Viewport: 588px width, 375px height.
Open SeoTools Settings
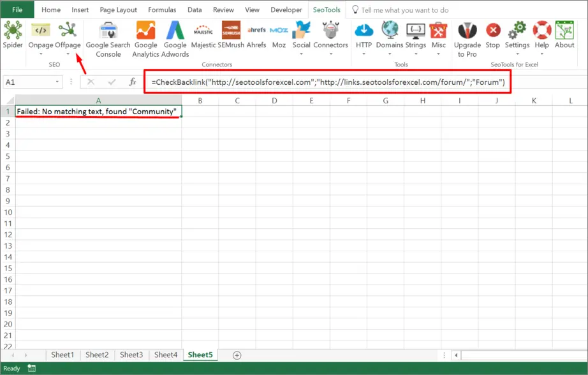pos(517,39)
